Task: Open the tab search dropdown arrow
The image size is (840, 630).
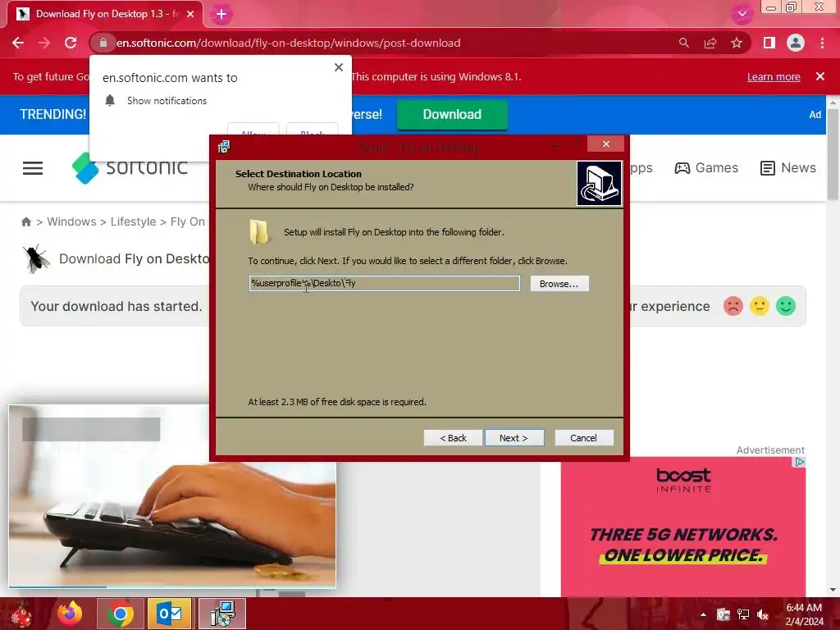Action: tap(742, 14)
